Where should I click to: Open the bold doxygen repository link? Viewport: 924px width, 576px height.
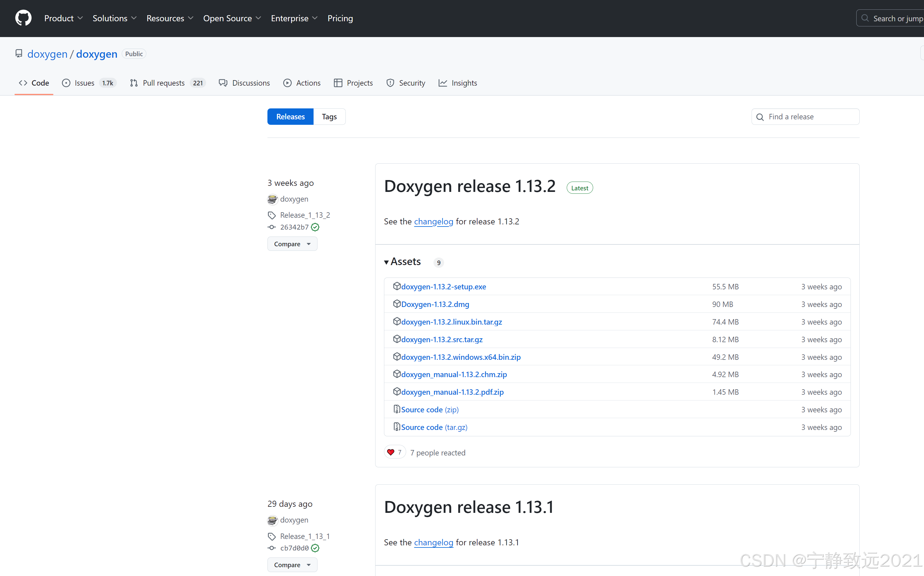[97, 54]
